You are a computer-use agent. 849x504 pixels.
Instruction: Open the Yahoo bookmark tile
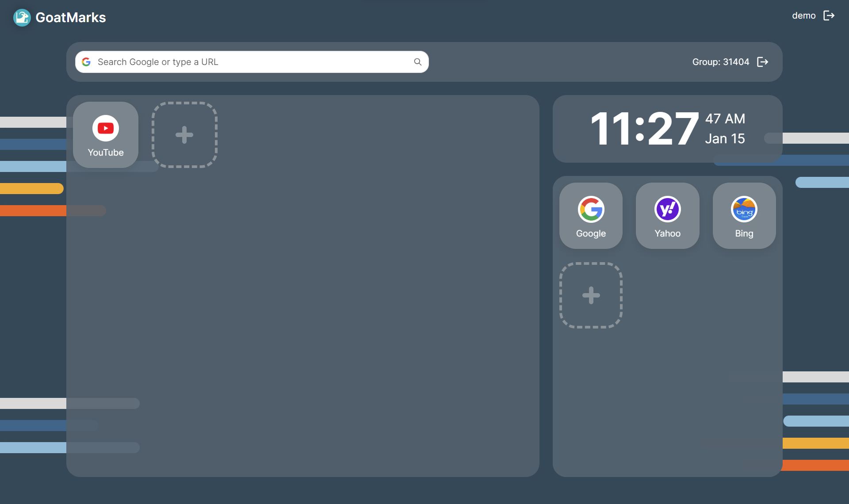(x=667, y=216)
